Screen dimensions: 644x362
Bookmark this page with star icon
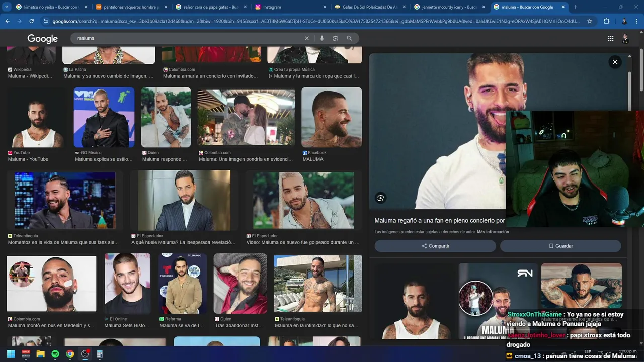coord(590,21)
